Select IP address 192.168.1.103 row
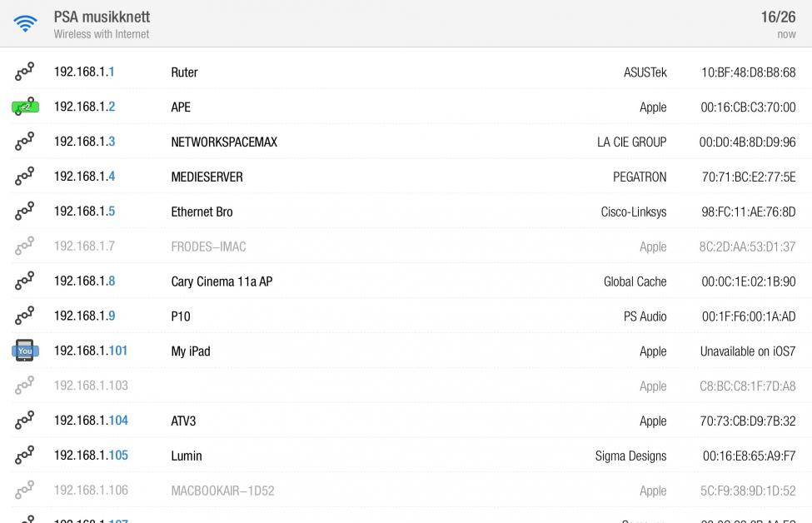The image size is (812, 523). click(x=91, y=386)
